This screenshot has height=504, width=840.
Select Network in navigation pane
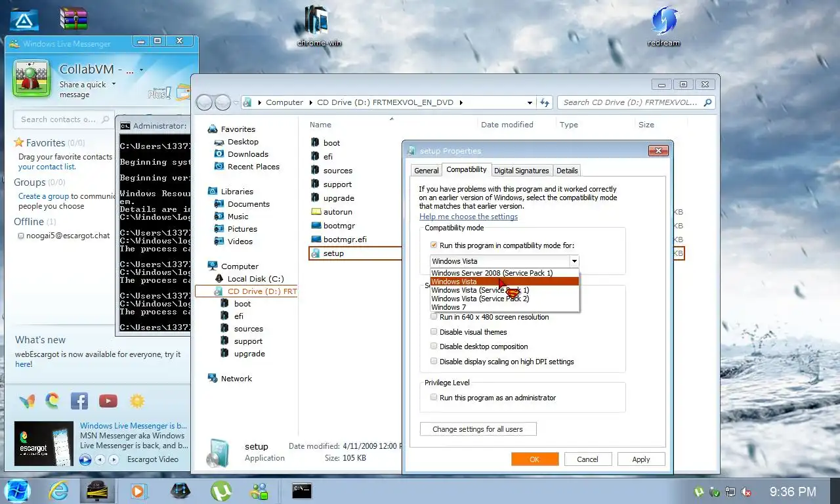click(230, 379)
